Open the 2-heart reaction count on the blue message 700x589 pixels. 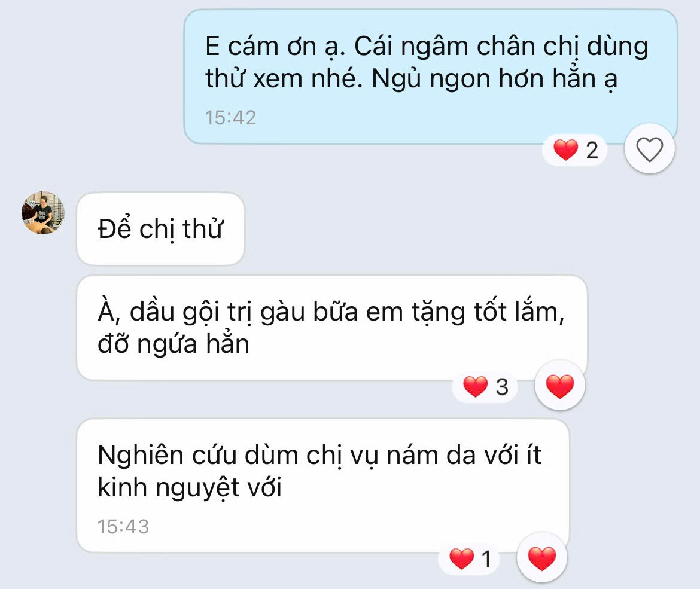coord(575,150)
